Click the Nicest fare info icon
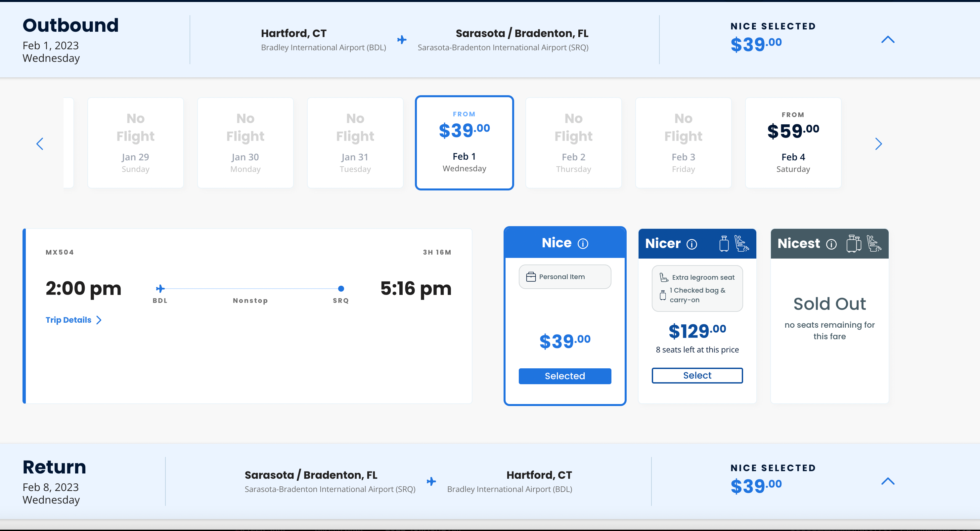Screen dimensions: 980x531 point(831,244)
